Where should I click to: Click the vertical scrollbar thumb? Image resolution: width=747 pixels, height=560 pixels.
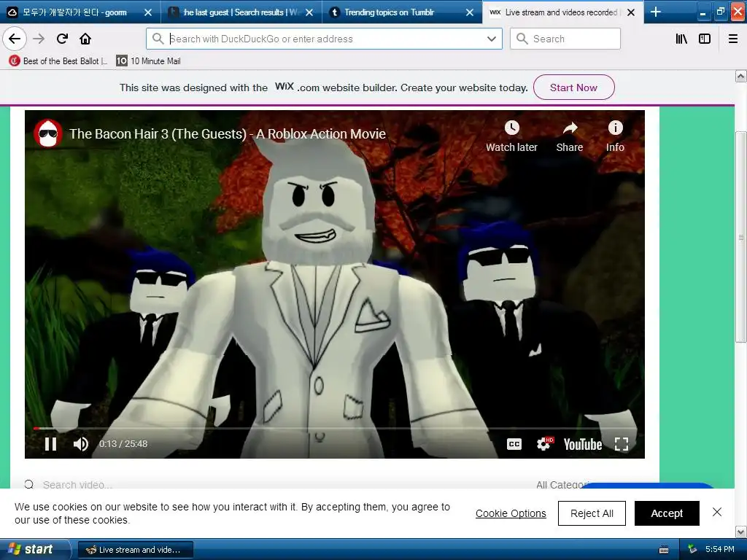click(741, 236)
